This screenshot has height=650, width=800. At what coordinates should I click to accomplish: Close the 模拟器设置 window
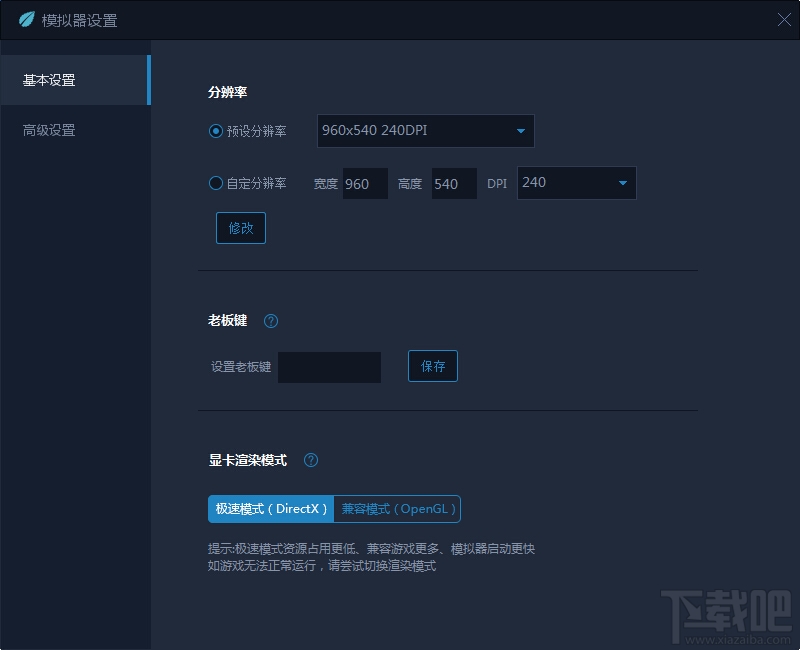(x=784, y=19)
